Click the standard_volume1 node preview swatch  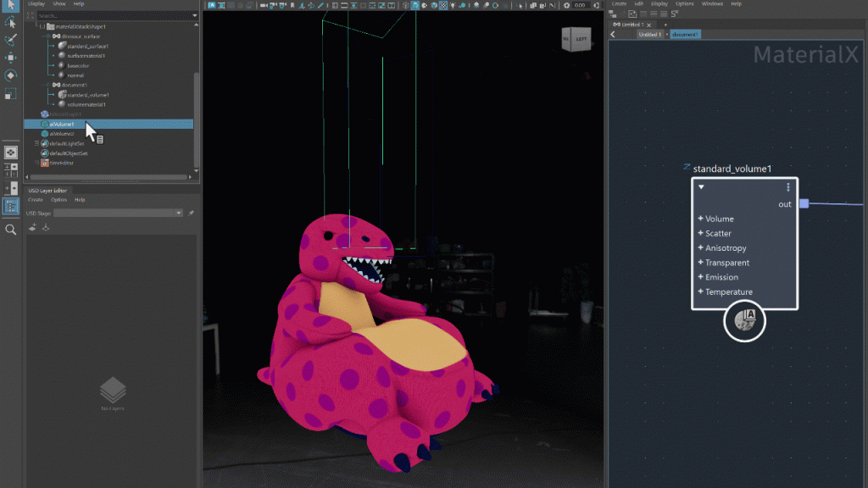click(x=745, y=320)
